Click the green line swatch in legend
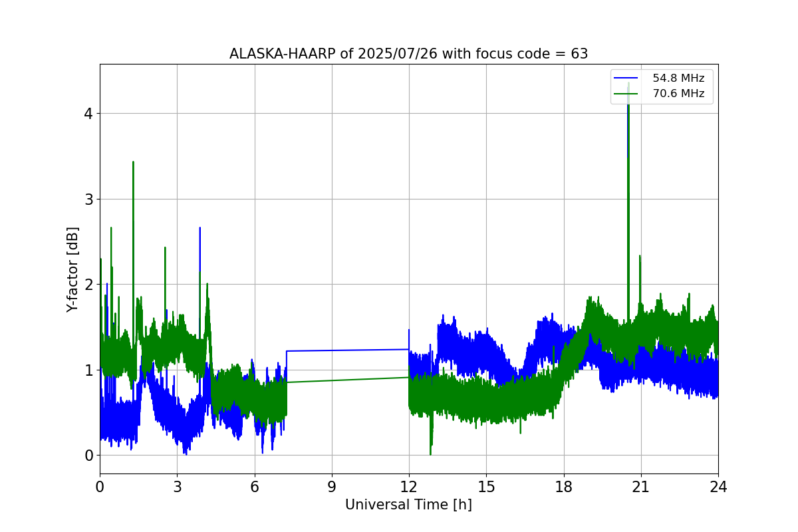This screenshot has width=798, height=532. [x=627, y=94]
